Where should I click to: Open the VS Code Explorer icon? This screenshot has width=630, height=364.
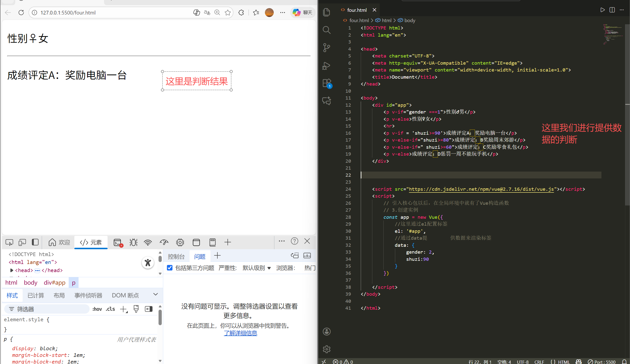[x=326, y=12]
